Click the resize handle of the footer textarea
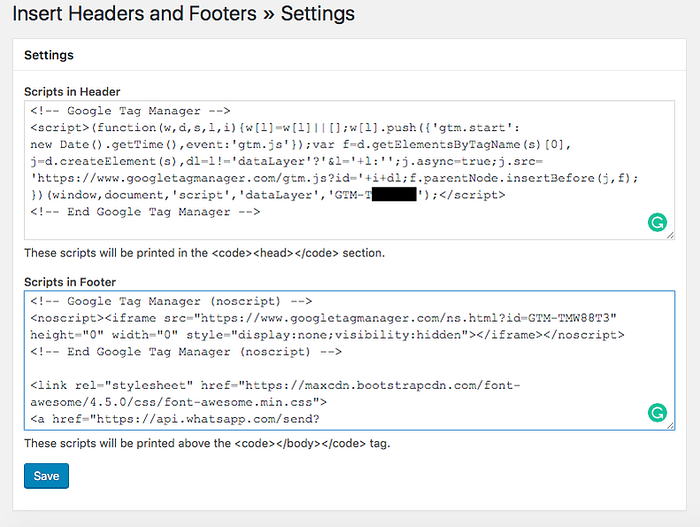Viewport: 700px width, 527px height. 671,426
